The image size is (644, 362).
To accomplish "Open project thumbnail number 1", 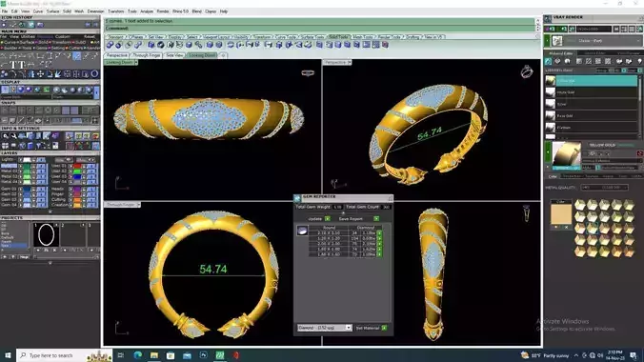I will (46, 234).
